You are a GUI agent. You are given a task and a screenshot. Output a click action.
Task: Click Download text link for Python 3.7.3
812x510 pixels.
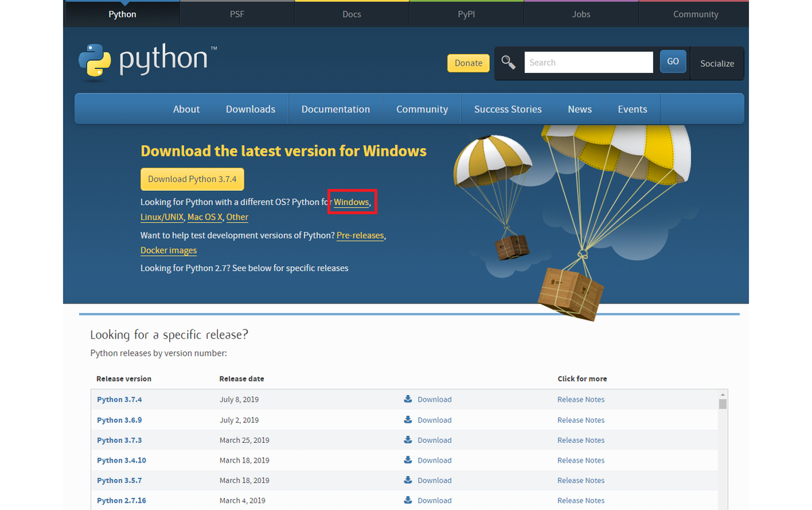[434, 440]
